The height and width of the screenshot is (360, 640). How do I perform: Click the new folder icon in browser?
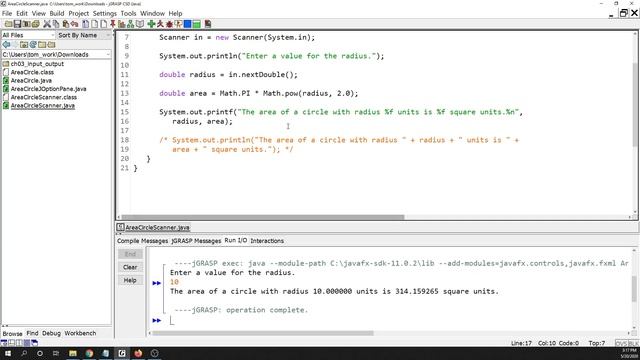point(41,44)
